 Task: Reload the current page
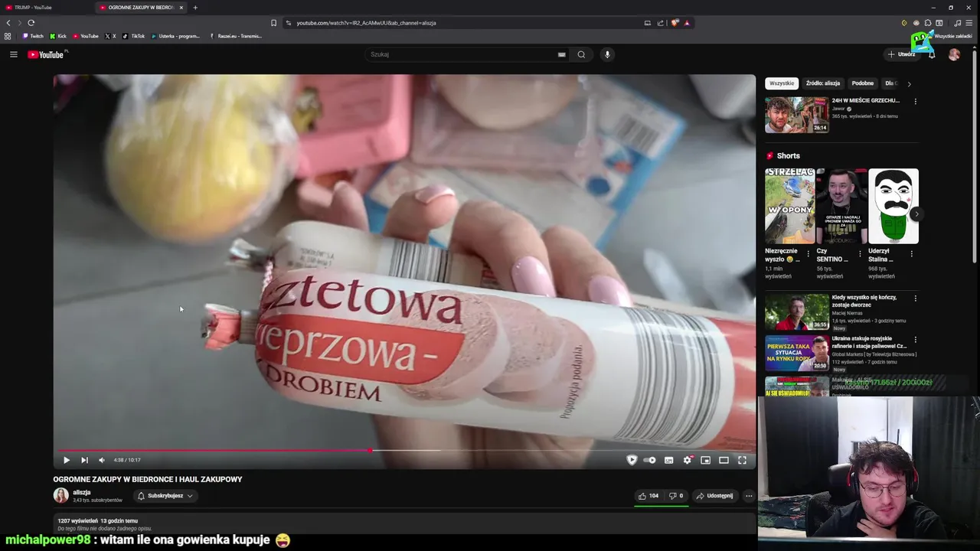(x=31, y=23)
